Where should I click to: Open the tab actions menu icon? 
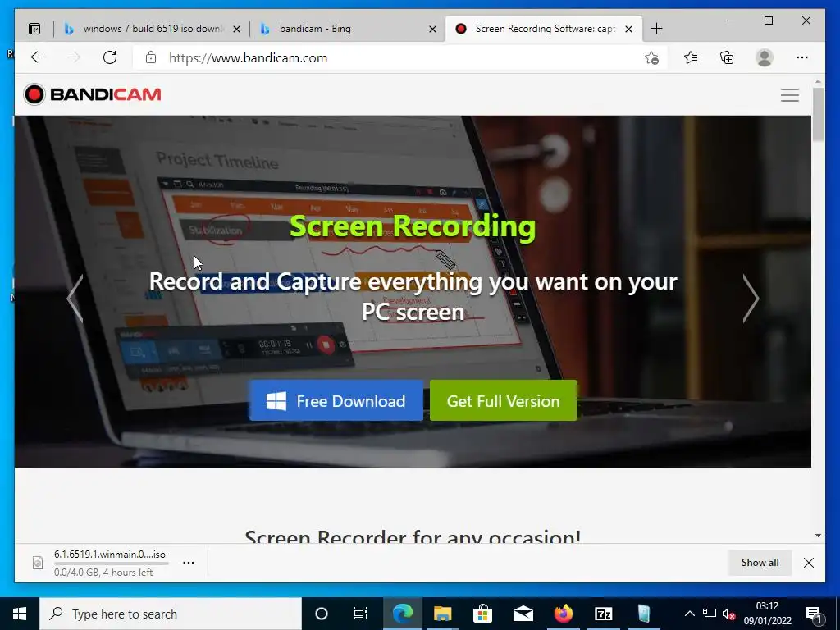click(34, 29)
